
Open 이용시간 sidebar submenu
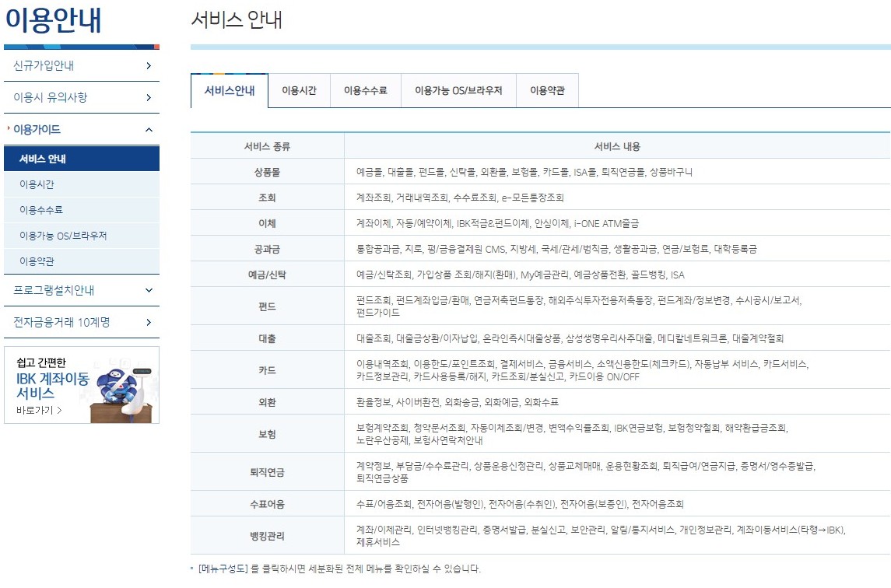(x=81, y=184)
